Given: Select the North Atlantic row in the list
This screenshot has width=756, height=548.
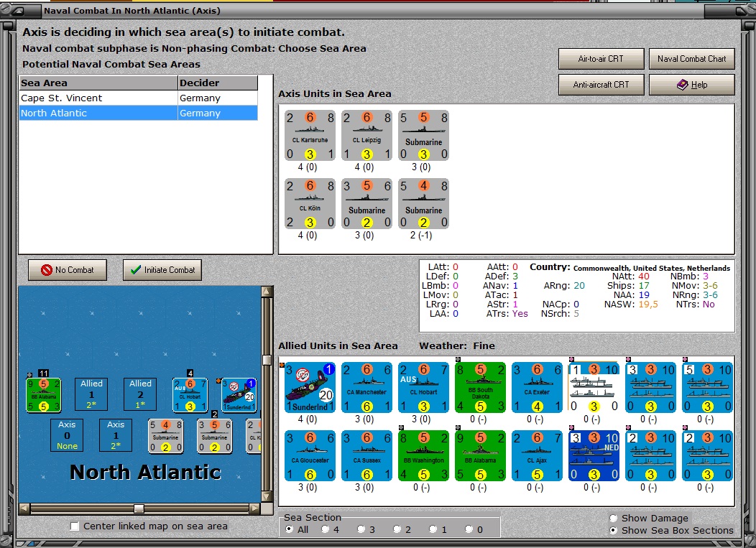Looking at the screenshot, I should 139,113.
